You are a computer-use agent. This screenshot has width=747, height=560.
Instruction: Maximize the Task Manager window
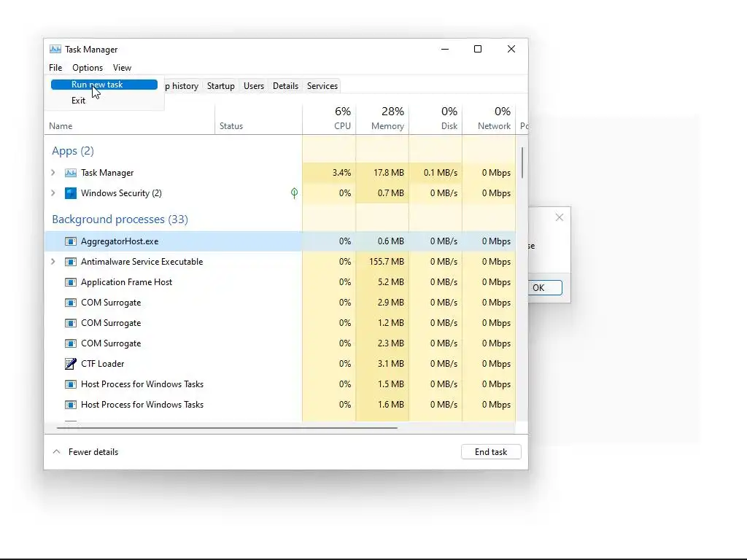point(478,49)
